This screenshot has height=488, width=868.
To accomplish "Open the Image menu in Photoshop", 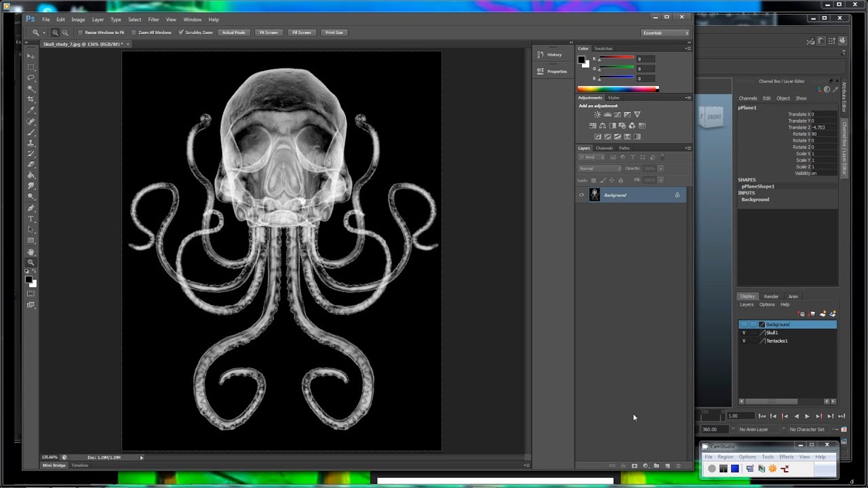I will click(x=78, y=20).
